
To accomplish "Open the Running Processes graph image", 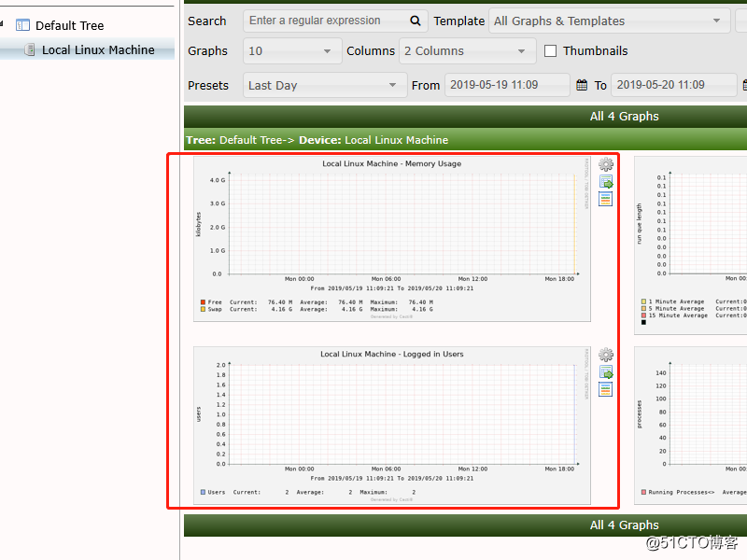I will (x=691, y=426).
